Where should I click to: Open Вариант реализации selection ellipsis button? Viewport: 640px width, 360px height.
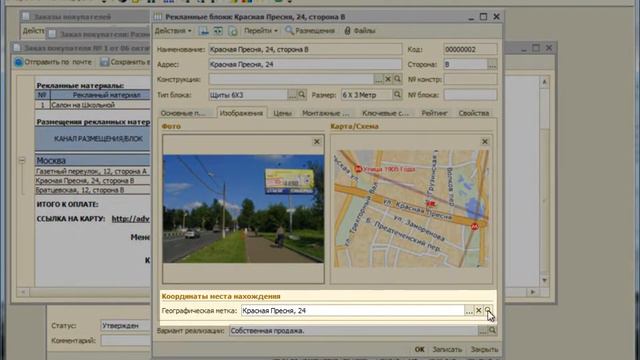(483, 331)
